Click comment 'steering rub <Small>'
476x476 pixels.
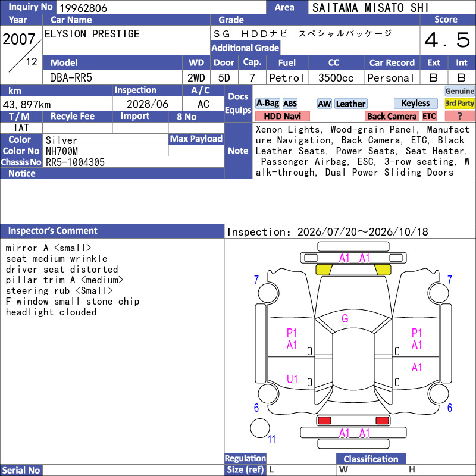point(59,290)
